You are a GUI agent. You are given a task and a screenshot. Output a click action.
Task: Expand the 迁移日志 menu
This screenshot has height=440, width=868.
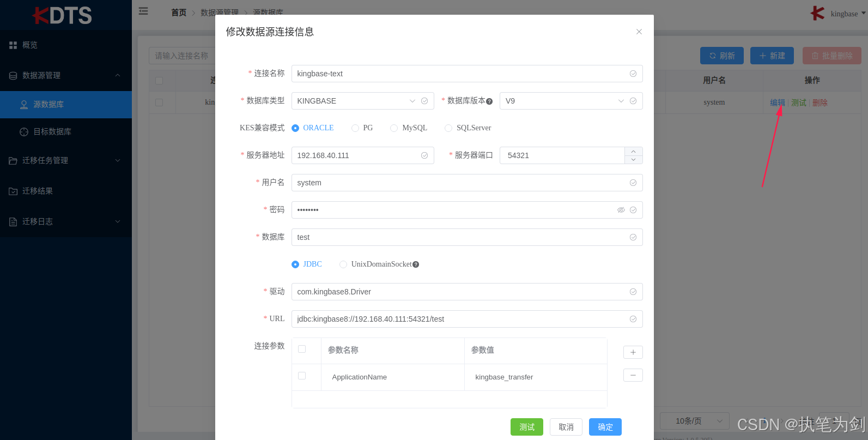tap(66, 222)
